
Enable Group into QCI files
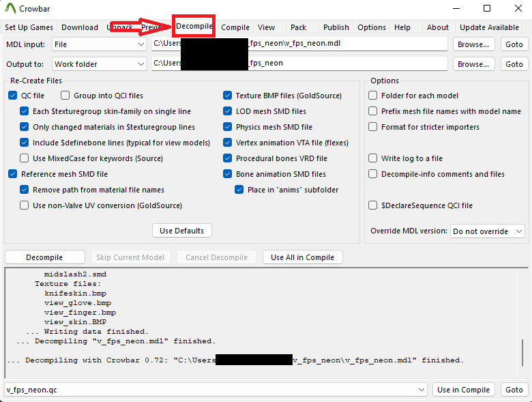[65, 96]
